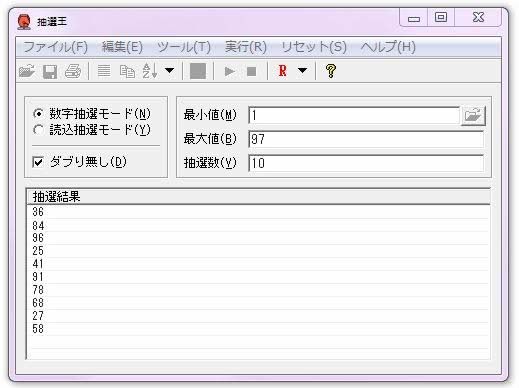Focus the 最小値(M) input field
This screenshot has width=519, height=388.
354,115
